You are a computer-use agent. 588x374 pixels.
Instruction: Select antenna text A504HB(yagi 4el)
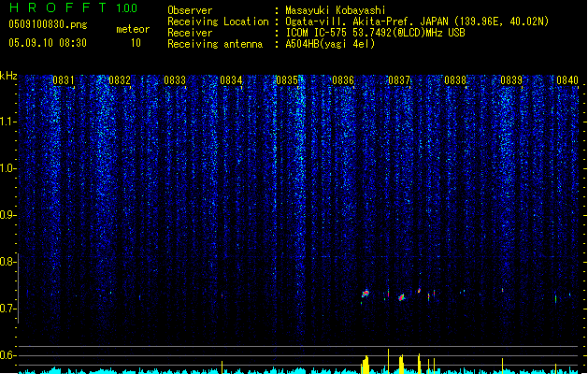(330, 44)
